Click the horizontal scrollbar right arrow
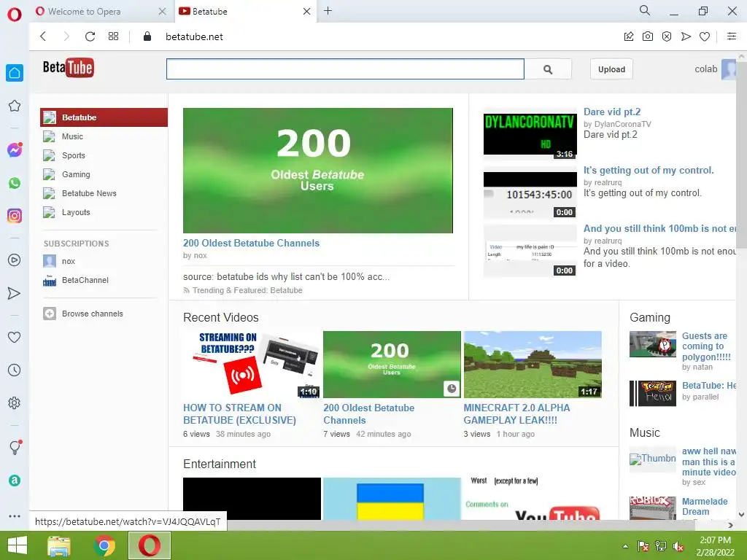Image resolution: width=747 pixels, height=560 pixels. [731, 525]
